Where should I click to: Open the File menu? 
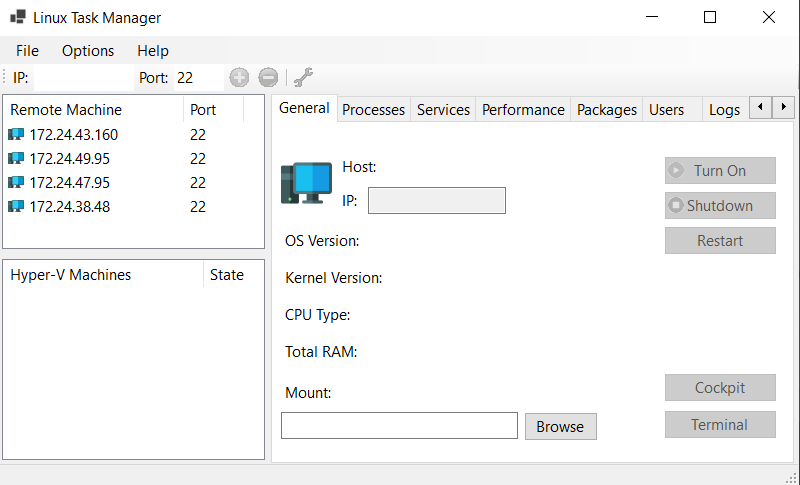27,50
